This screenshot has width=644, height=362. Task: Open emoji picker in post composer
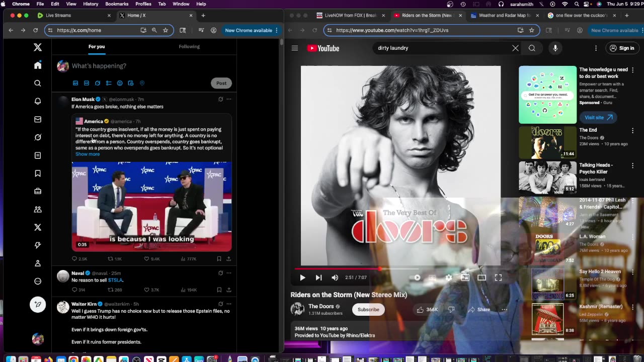click(x=120, y=83)
